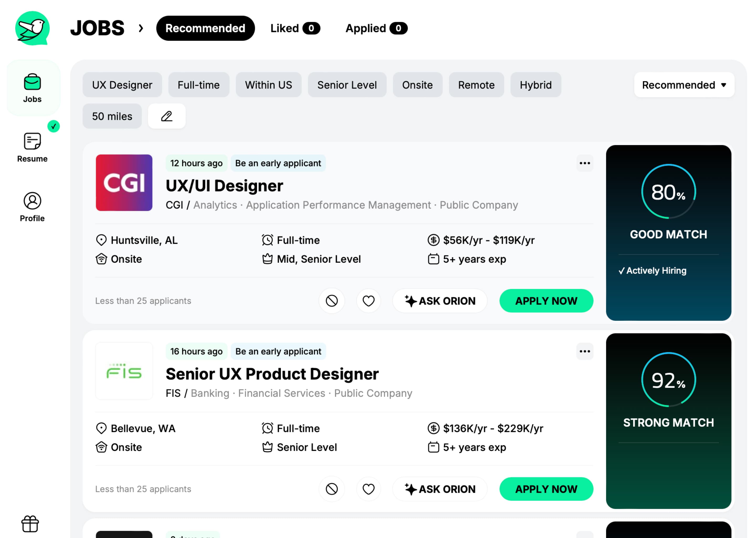Image resolution: width=756 pixels, height=538 pixels.
Task: Click the Hybrid filter chip
Action: click(535, 85)
